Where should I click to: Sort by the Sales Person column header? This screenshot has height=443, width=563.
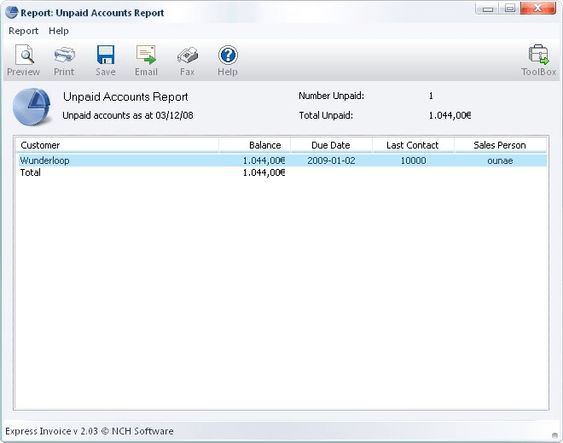tap(500, 145)
